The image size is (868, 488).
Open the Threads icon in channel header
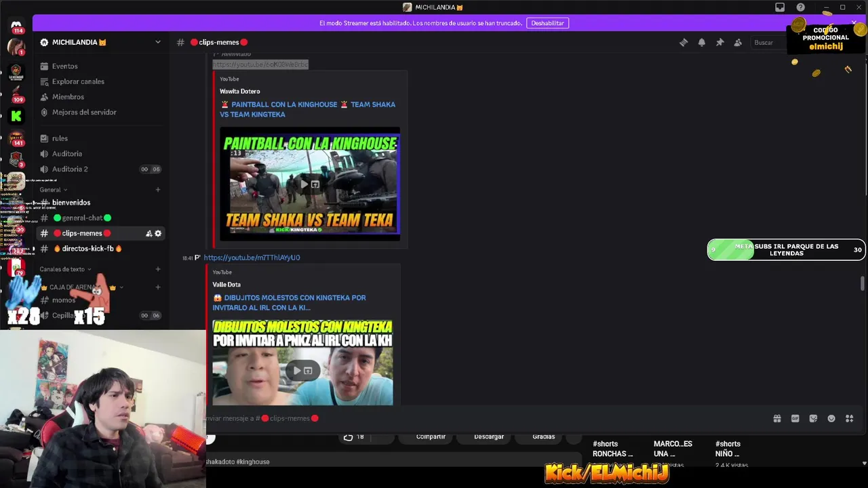coord(684,42)
